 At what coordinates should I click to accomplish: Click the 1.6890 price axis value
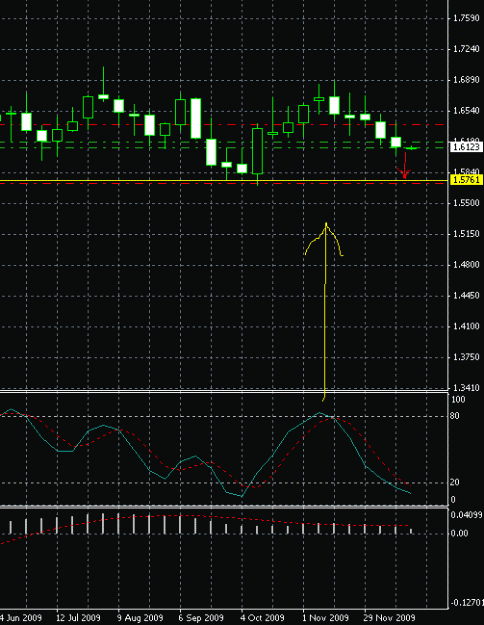466,80
